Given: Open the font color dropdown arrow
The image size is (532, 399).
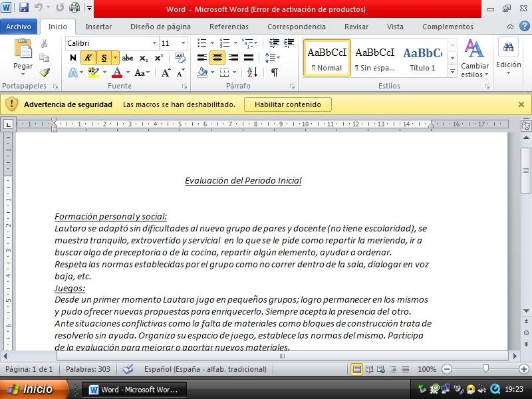Looking at the screenshot, I should (x=128, y=72).
